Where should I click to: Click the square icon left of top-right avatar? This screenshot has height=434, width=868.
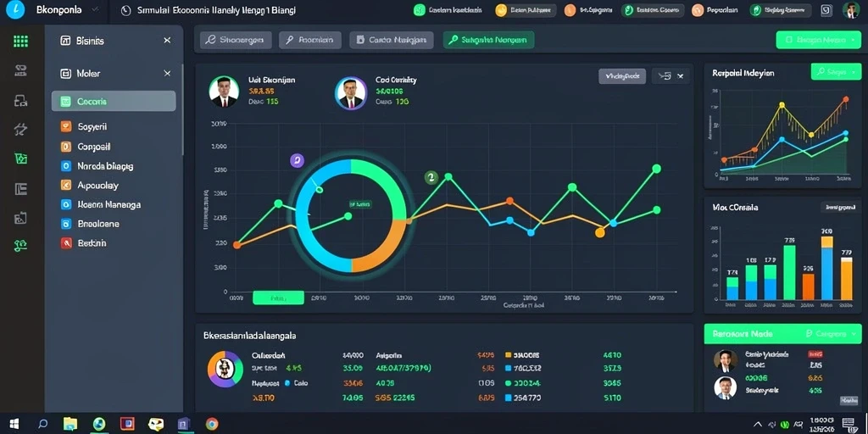[826, 10]
